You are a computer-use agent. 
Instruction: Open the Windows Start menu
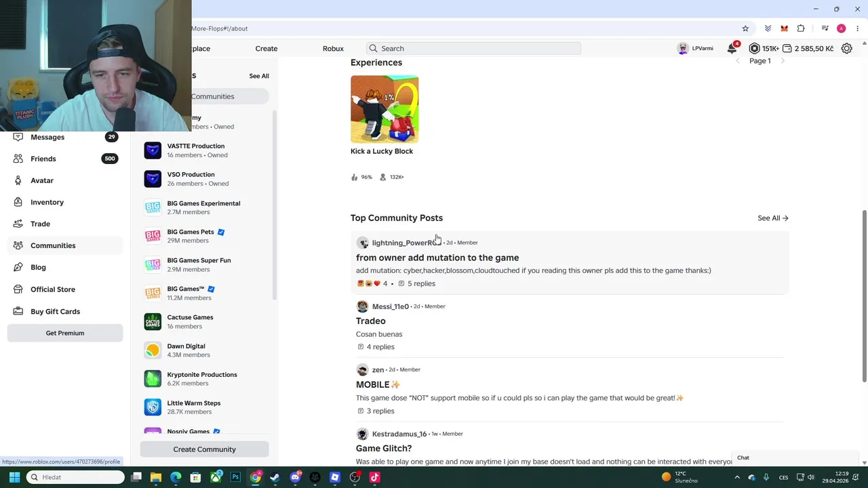[x=14, y=477]
